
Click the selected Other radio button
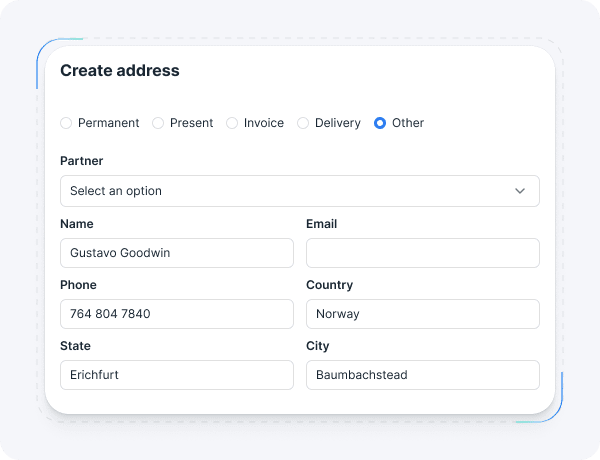(380, 123)
